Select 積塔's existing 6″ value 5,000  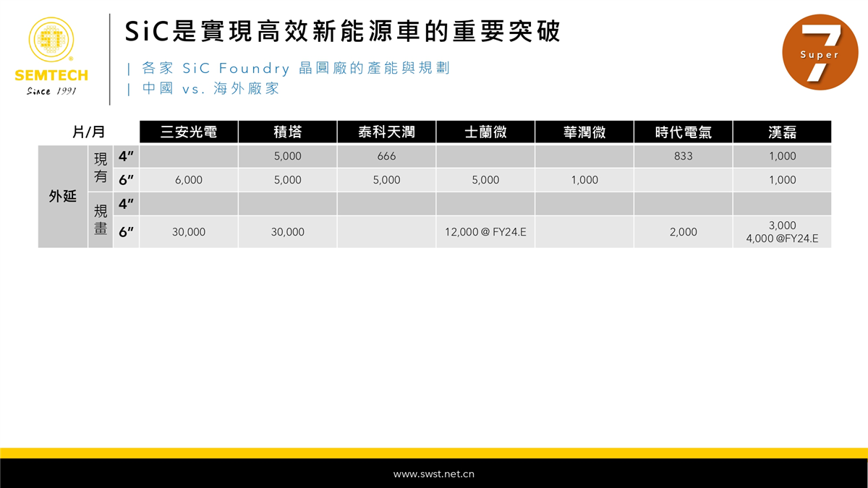tap(288, 180)
